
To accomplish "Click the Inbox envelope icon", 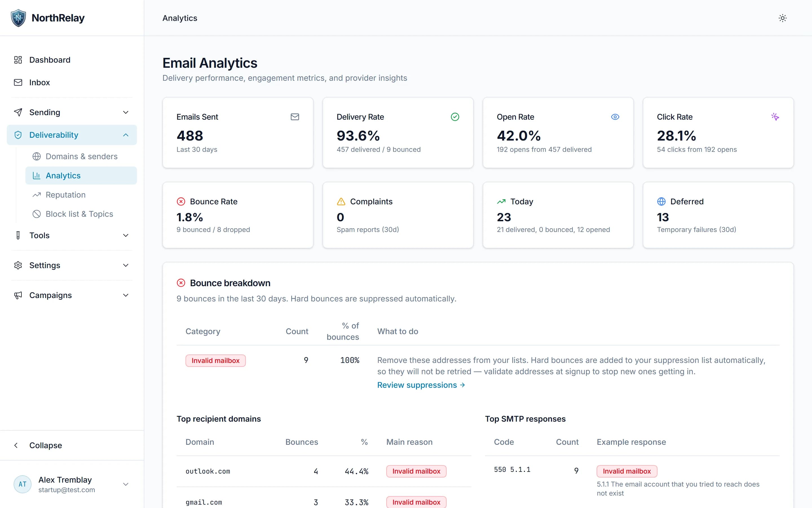I will coord(18,82).
